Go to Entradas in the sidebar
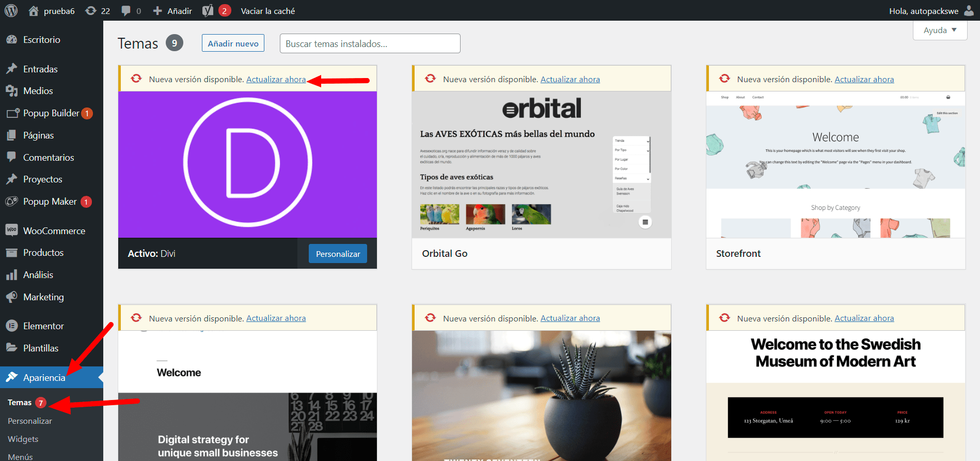This screenshot has width=980, height=461. pyautogui.click(x=40, y=69)
